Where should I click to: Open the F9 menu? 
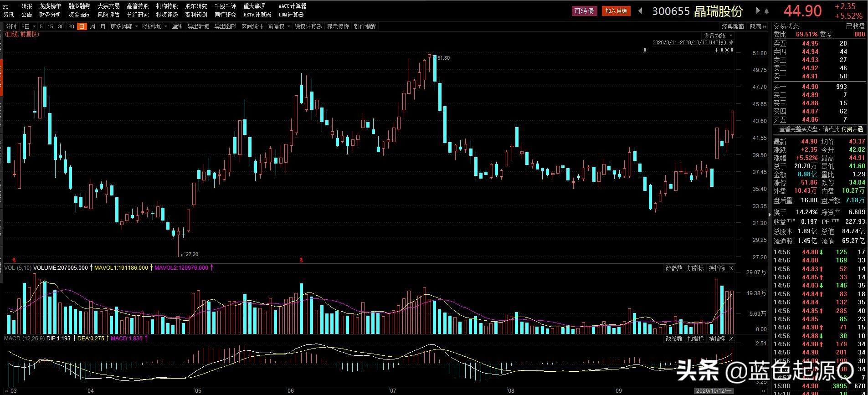coord(5,6)
